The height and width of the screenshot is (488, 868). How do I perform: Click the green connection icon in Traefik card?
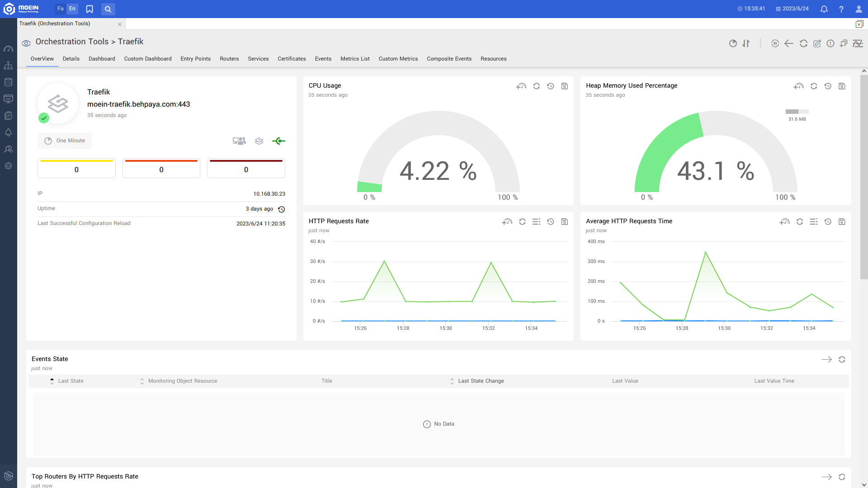[278, 141]
